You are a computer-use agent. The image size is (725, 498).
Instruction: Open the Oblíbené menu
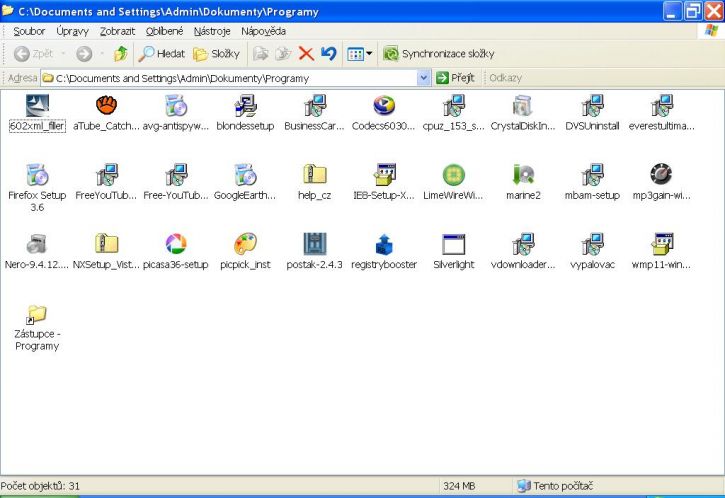coord(165,31)
